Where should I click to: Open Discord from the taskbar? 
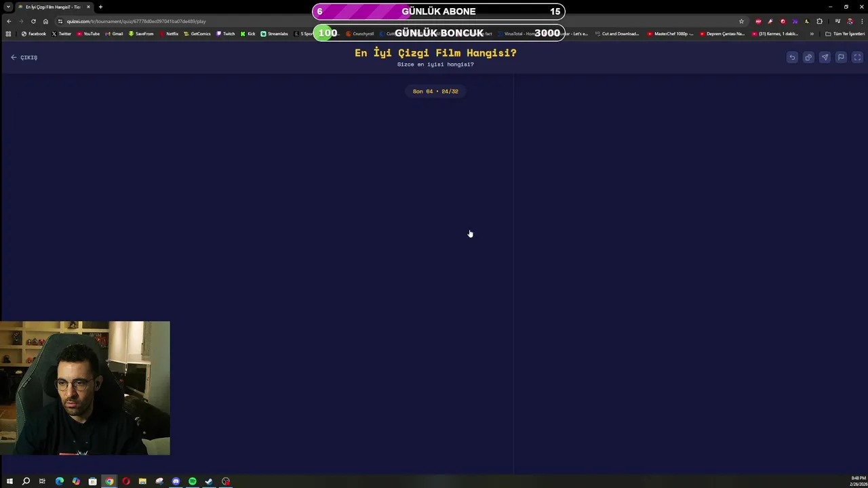point(176,481)
